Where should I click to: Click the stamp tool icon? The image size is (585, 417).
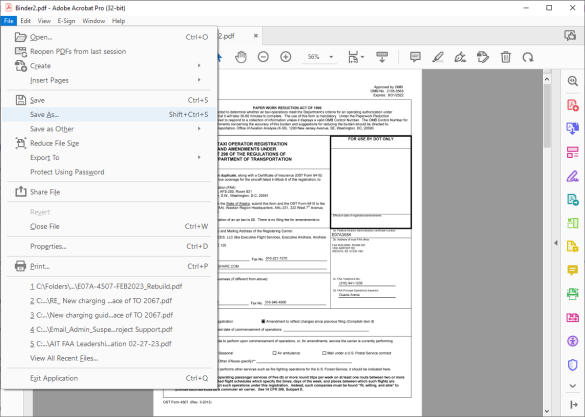(x=483, y=57)
